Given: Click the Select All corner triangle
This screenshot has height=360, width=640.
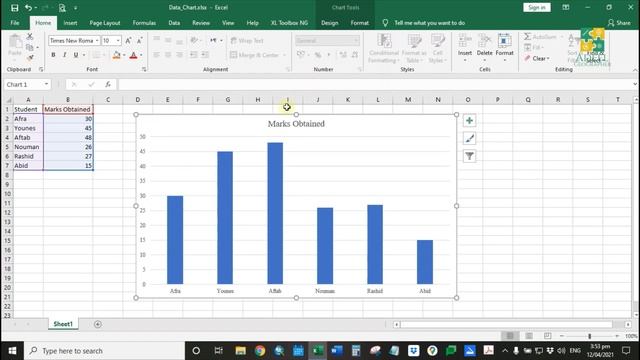Looking at the screenshot, I should point(8,100).
